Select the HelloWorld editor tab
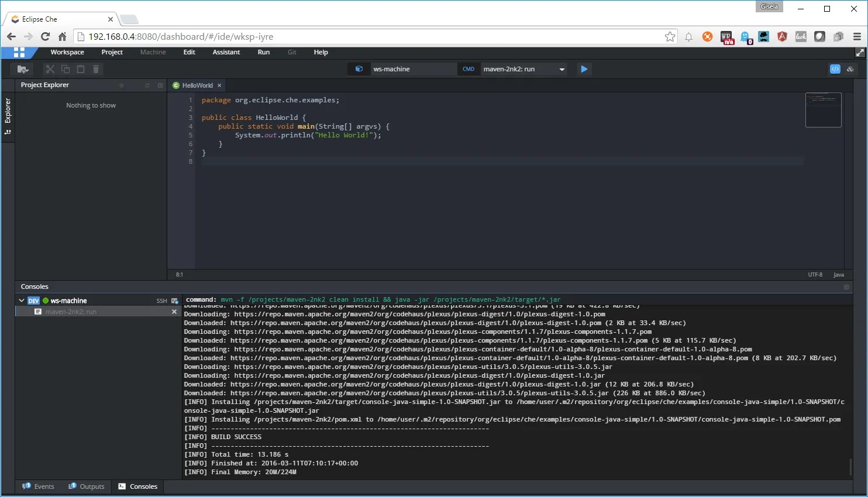Viewport: 868px width, 497px height. tap(197, 85)
